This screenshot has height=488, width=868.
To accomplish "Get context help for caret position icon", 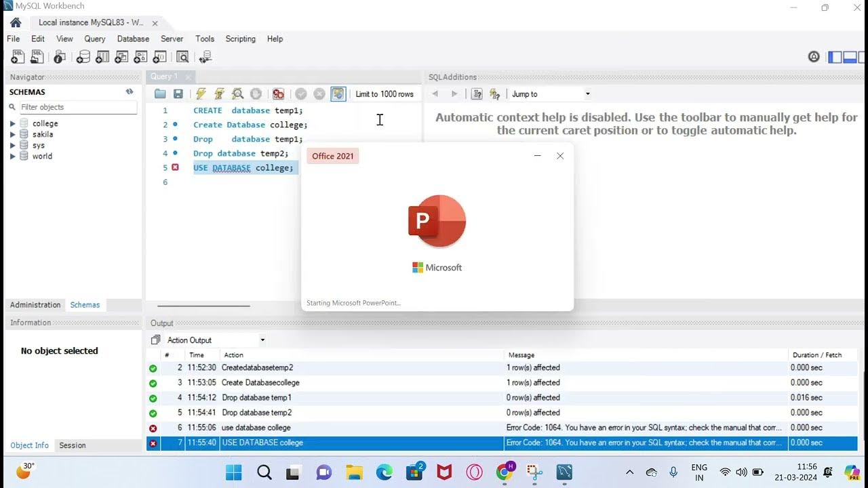I will tap(477, 94).
